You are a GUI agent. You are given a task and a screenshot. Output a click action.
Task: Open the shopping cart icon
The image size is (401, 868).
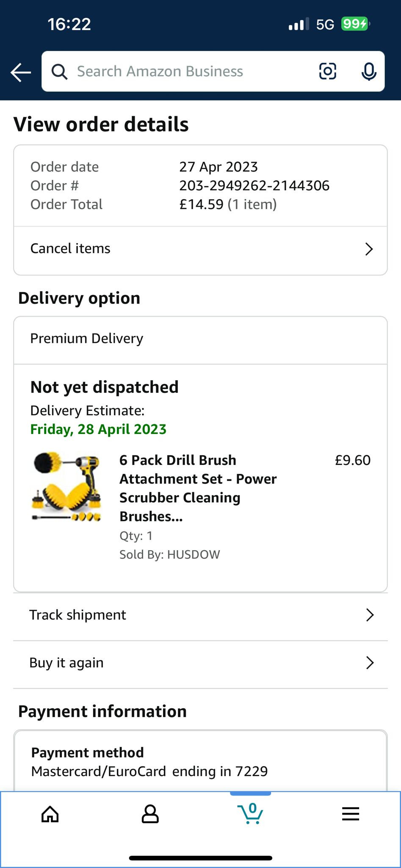(250, 813)
